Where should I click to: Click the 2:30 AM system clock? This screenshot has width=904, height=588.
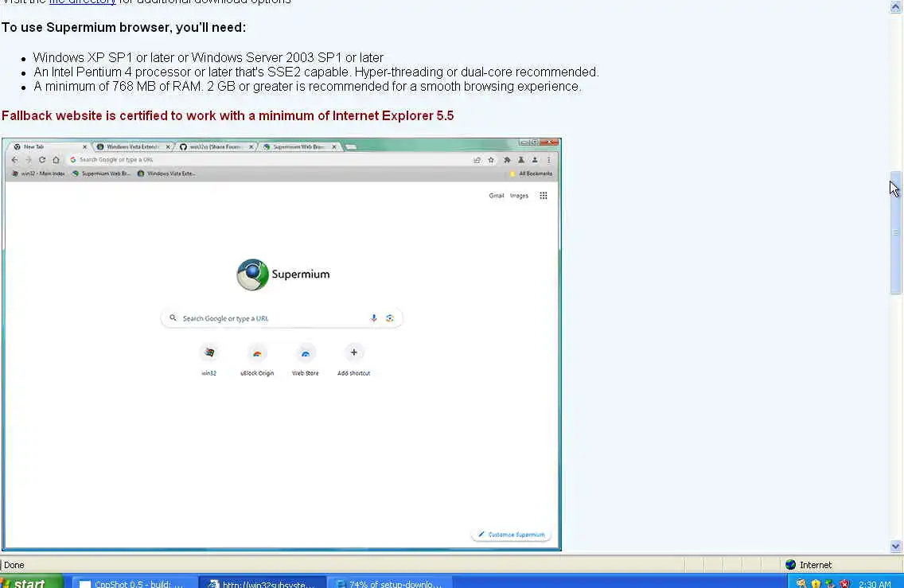pyautogui.click(x=875, y=584)
